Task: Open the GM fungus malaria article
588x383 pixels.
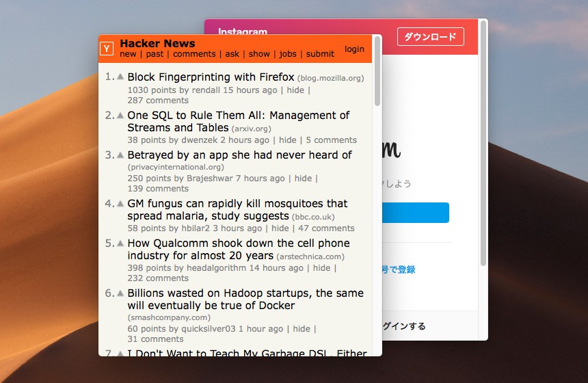Action: point(237,210)
